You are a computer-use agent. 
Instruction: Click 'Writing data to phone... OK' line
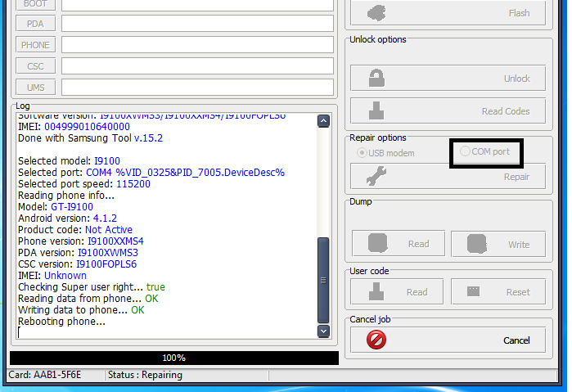(x=81, y=310)
